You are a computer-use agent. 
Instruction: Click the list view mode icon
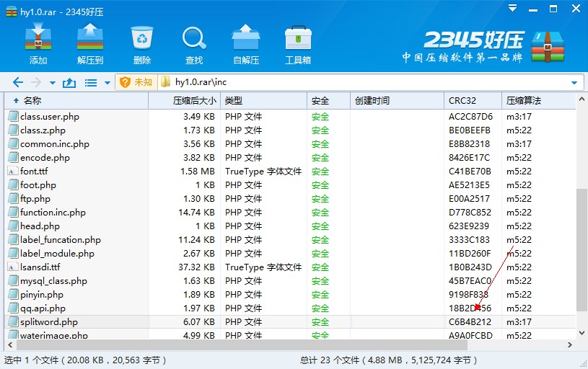91,83
